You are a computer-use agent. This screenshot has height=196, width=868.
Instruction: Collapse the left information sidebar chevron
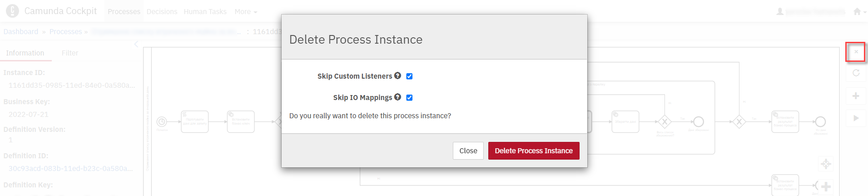136,44
